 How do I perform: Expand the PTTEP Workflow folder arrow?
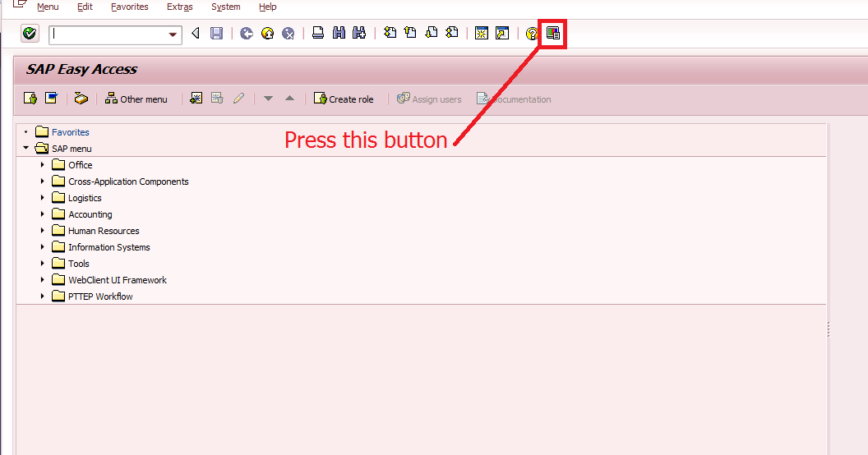pyautogui.click(x=42, y=296)
